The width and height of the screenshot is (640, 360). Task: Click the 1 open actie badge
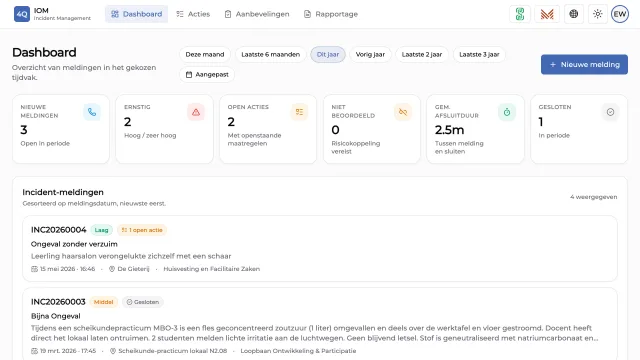click(x=142, y=230)
